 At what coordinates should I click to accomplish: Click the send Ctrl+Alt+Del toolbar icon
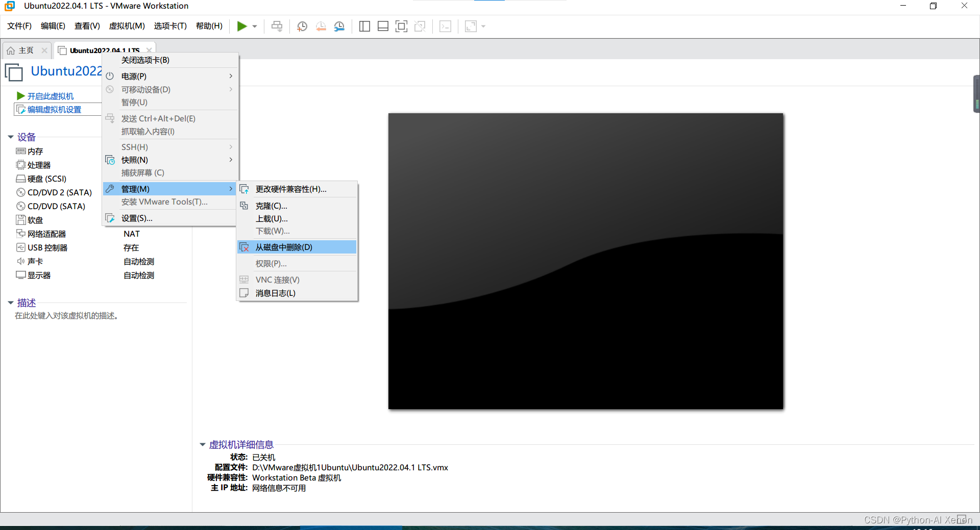click(x=277, y=26)
